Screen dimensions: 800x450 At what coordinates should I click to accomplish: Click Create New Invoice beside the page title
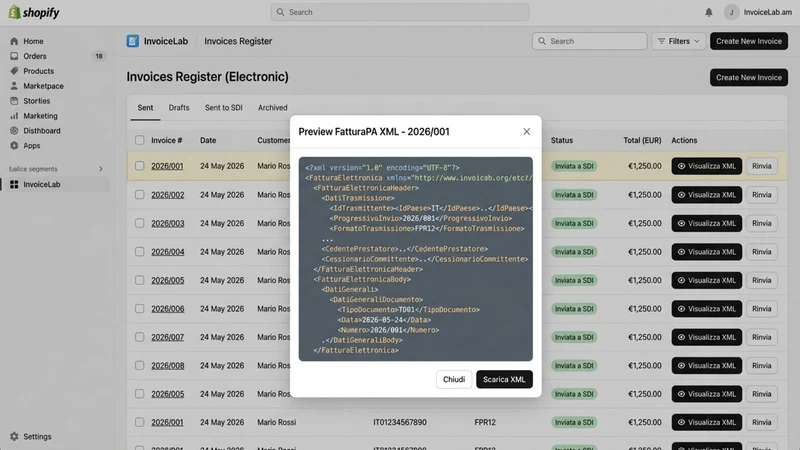click(x=748, y=78)
